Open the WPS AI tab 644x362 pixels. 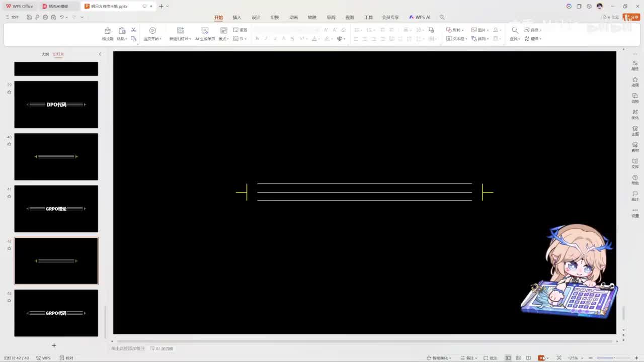pos(420,17)
